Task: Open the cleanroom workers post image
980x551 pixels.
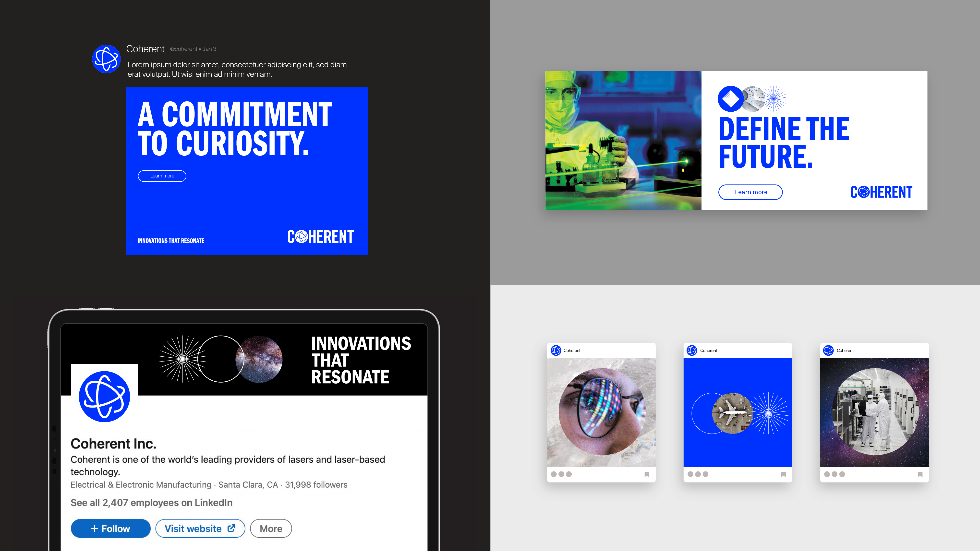Action: point(874,413)
